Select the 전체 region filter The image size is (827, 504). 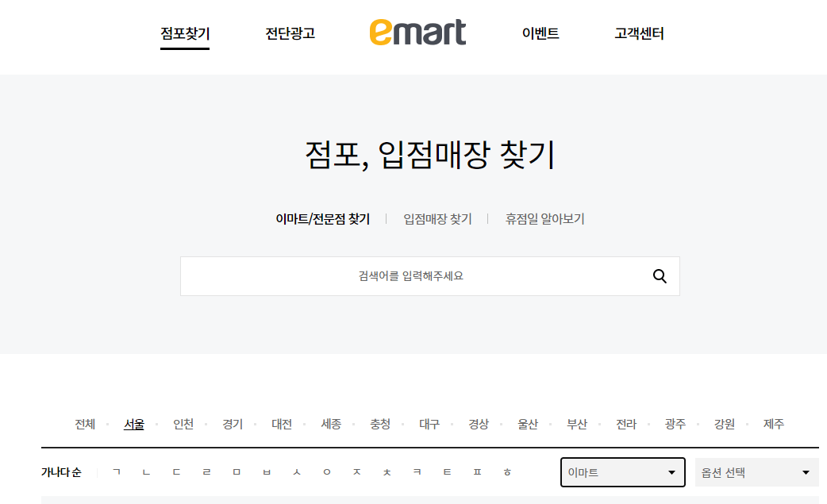tap(84, 424)
